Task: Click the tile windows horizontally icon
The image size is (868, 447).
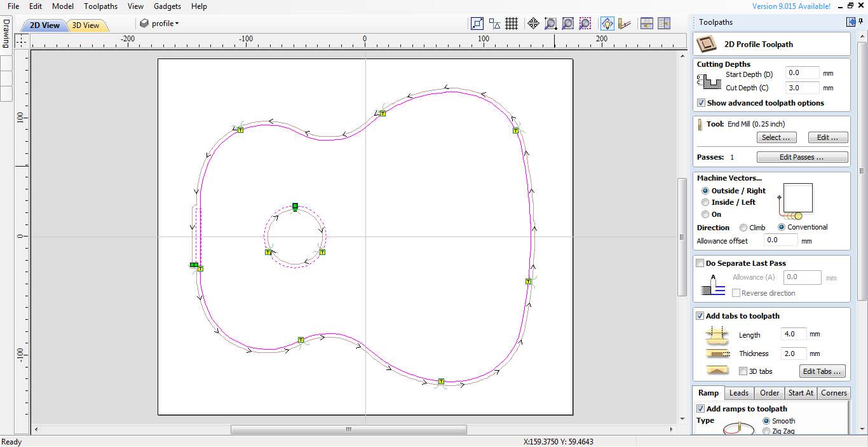Action: click(x=647, y=24)
